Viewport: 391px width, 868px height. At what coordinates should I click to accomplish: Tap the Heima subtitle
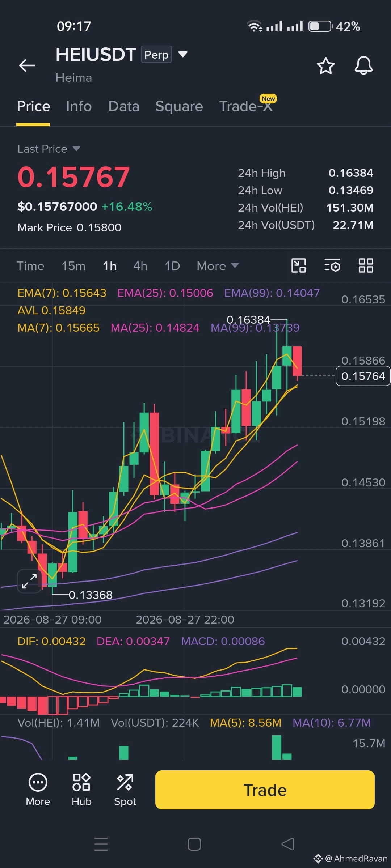74,78
